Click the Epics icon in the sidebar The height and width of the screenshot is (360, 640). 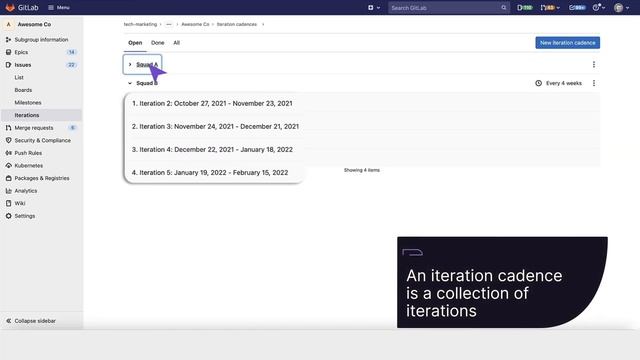(x=8, y=52)
